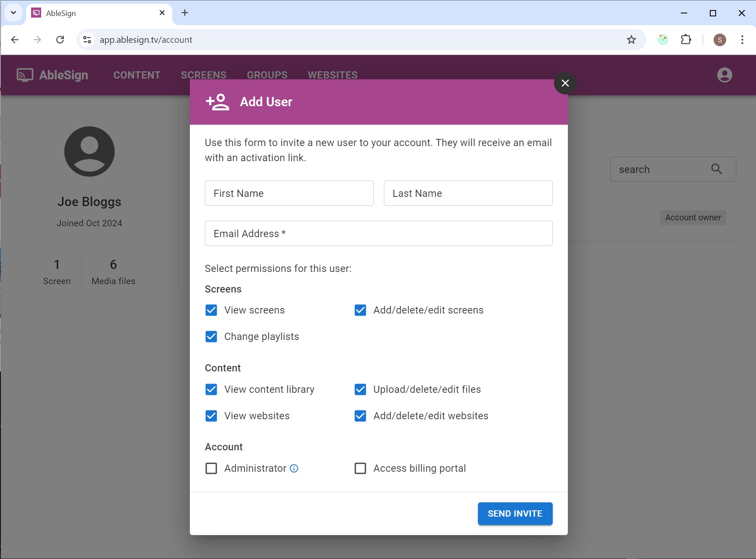Uncheck the View screens permission
This screenshot has height=559, width=756.
click(211, 310)
